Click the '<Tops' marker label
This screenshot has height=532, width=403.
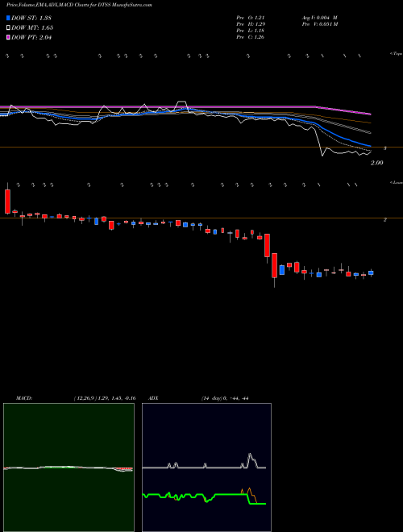[x=396, y=54]
